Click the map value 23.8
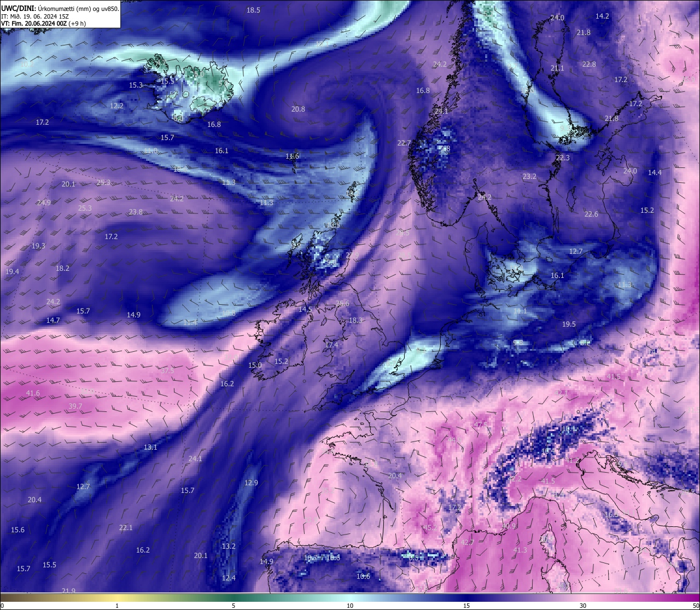Viewport: 700px width, 610px height. click(x=136, y=212)
